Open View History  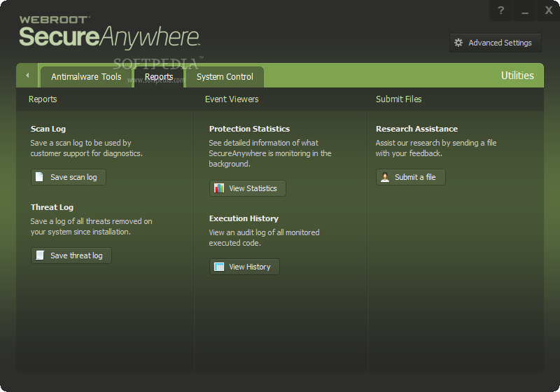244,267
